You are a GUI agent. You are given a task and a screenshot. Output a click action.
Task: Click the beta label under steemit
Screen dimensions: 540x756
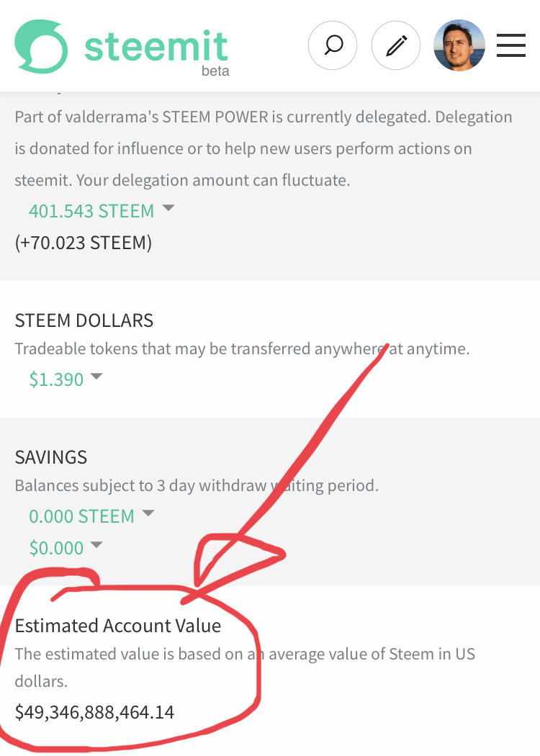pos(215,71)
